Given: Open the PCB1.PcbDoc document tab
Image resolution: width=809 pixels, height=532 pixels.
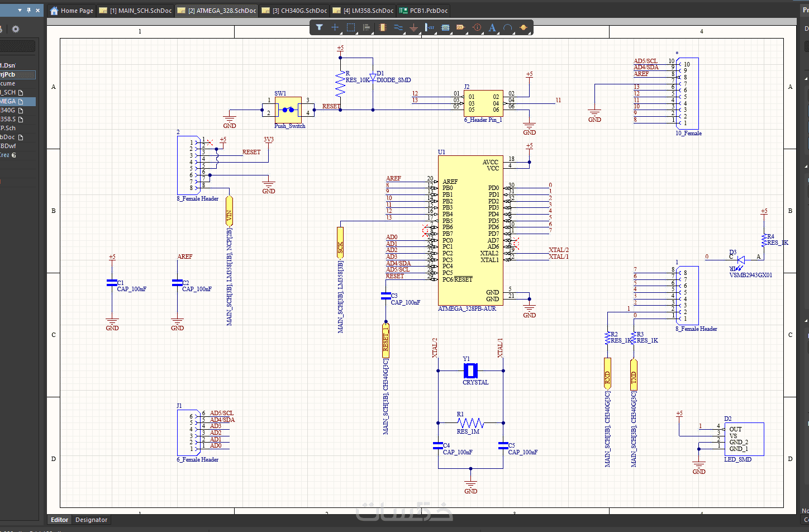Looking at the screenshot, I should tap(424, 11).
